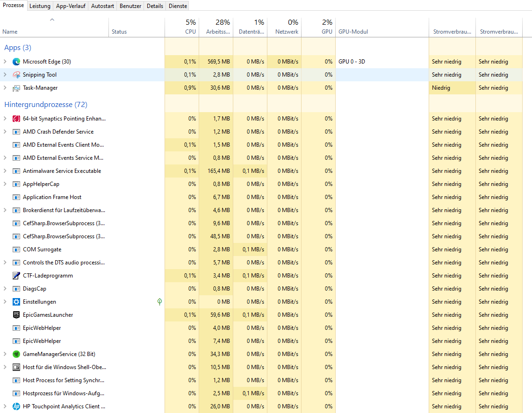Viewport: 532px width, 413px height.
Task: Select the CefSharp.BrowserSubprocess row with 48,5 MB
Action: tap(261, 236)
